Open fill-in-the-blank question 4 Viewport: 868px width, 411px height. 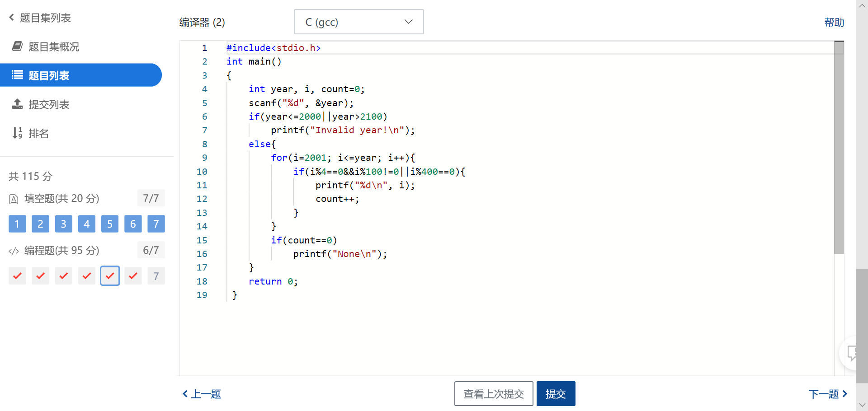pos(87,224)
